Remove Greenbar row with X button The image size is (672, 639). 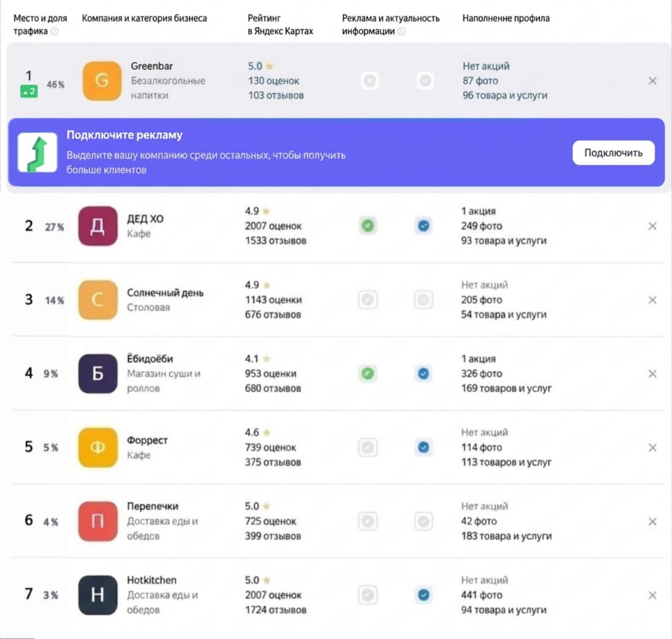[653, 81]
